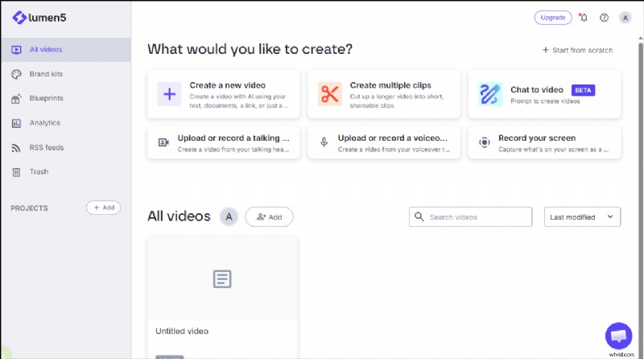Screen dimensions: 644x359
Task: Add a new project
Action: 104,208
